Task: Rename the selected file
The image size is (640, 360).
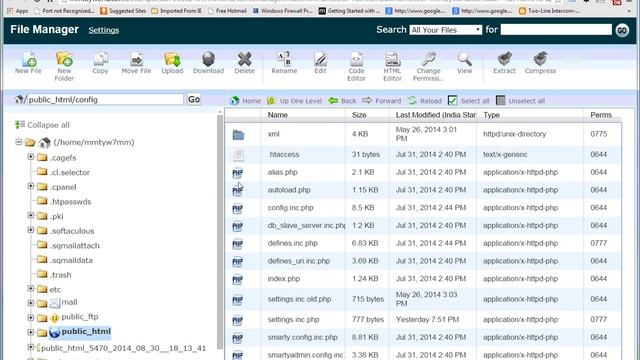Action: (284, 62)
